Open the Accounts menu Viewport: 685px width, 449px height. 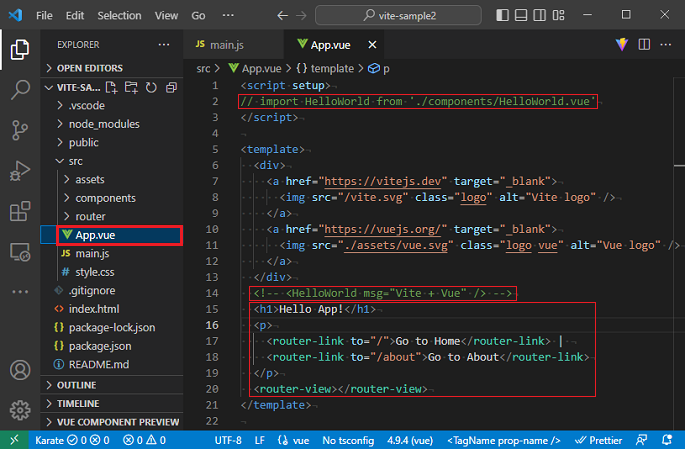click(20, 370)
